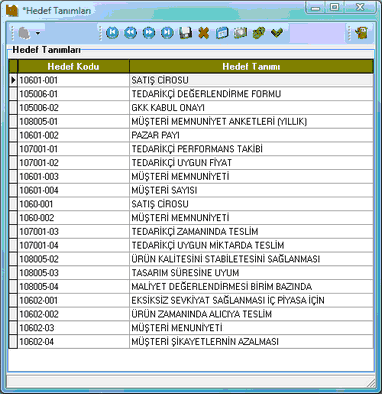Click MÜŞTERİ SAYISI cell
Viewport: 382px width, 394px height.
coord(251,190)
